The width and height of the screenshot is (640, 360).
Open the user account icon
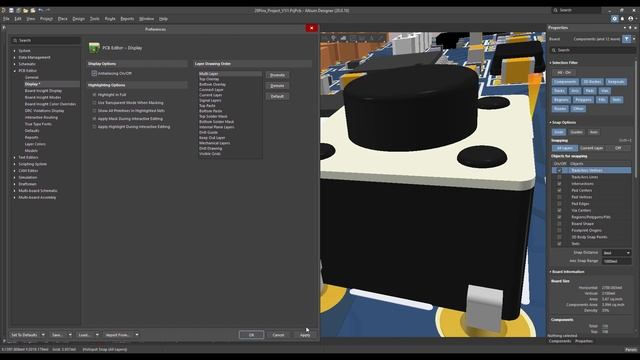point(631,19)
